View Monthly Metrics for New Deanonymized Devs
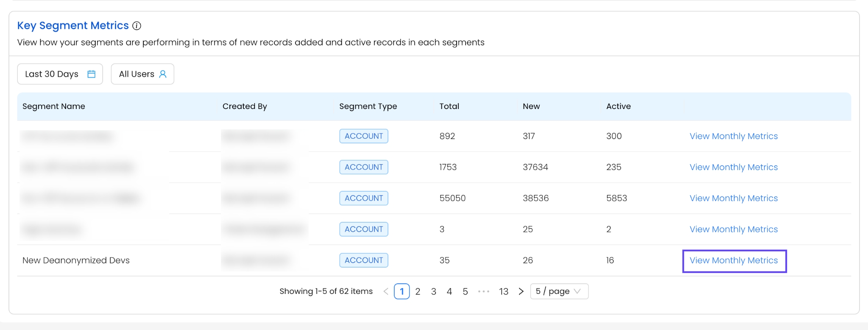The height and width of the screenshot is (330, 868). pyautogui.click(x=734, y=260)
